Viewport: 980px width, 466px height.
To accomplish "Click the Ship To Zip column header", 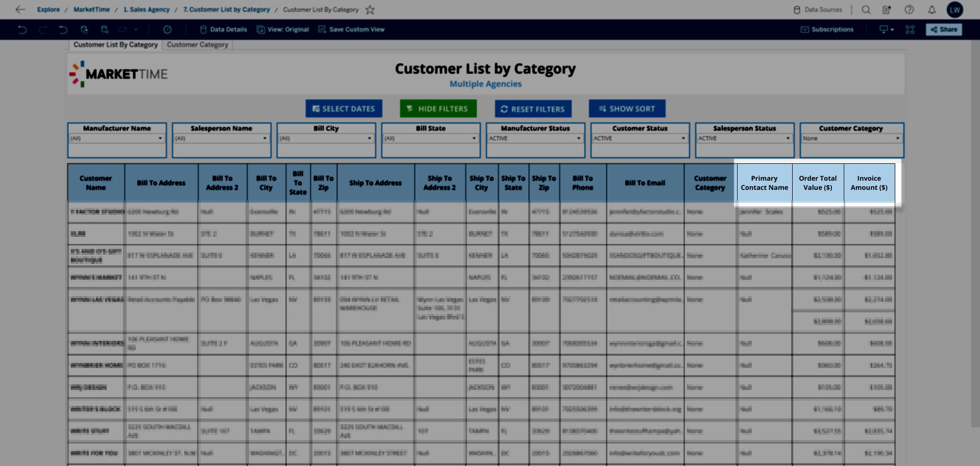I will (544, 183).
